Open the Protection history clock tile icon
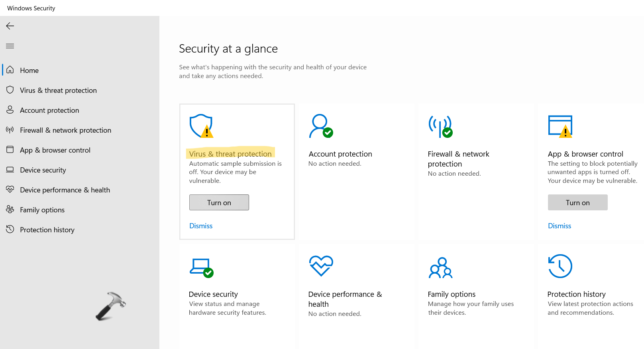Image resolution: width=644 pixels, height=349 pixels. point(560,266)
